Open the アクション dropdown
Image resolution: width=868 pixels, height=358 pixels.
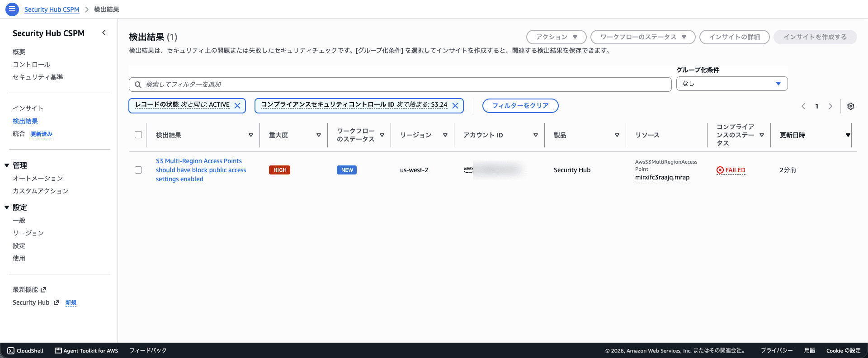click(557, 37)
